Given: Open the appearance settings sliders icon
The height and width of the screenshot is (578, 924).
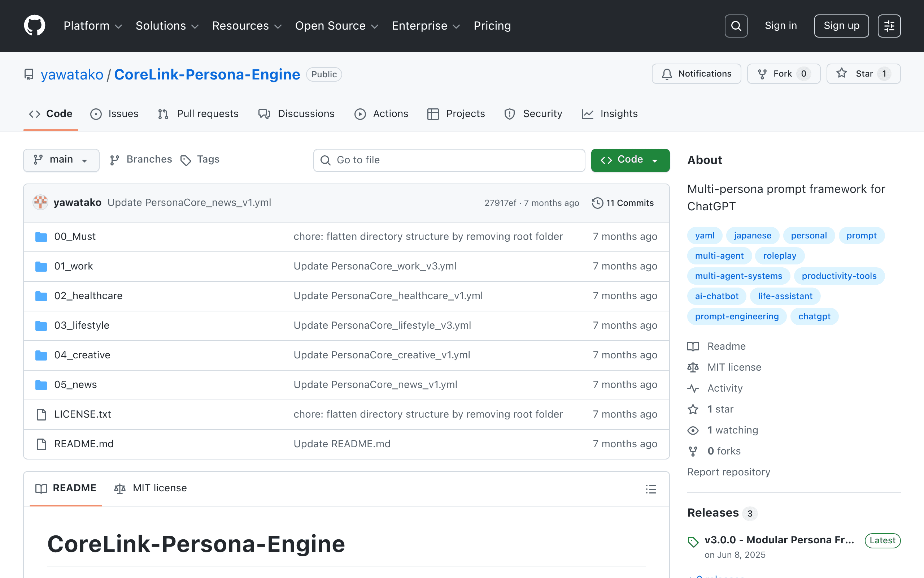Looking at the screenshot, I should (x=889, y=26).
